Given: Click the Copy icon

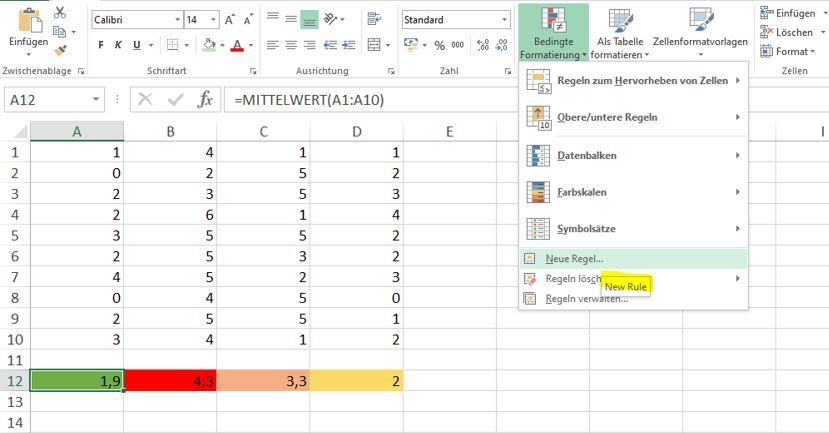Looking at the screenshot, I should point(60,32).
